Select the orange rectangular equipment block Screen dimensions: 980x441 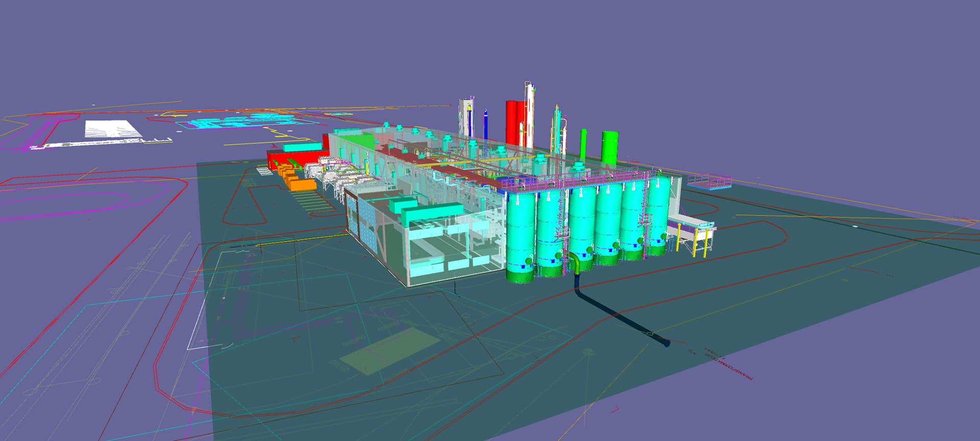[304, 185]
